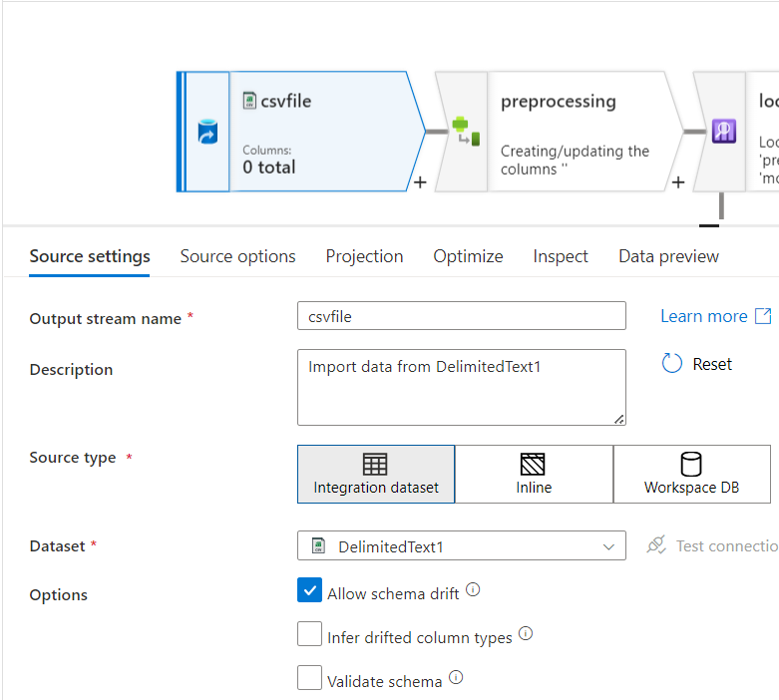Viewport: 779px width, 700px height.
Task: Add transformation after preprocessing via plus
Action: [678, 182]
